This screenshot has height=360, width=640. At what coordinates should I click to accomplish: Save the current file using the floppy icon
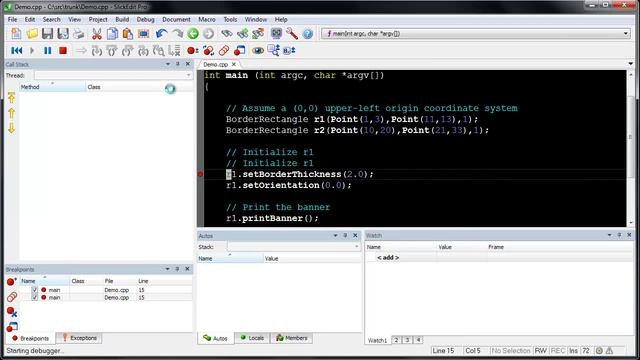pos(47,33)
